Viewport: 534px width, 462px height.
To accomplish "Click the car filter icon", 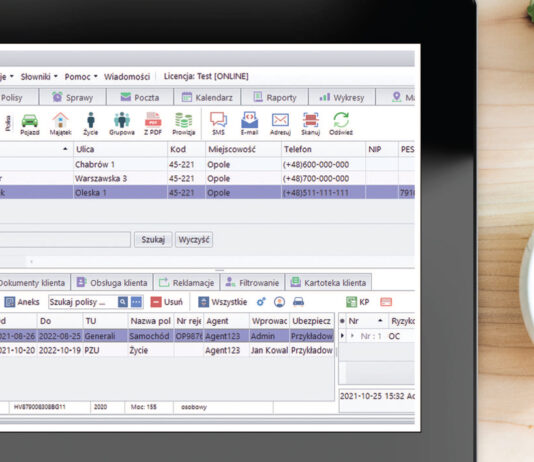I will point(298,302).
